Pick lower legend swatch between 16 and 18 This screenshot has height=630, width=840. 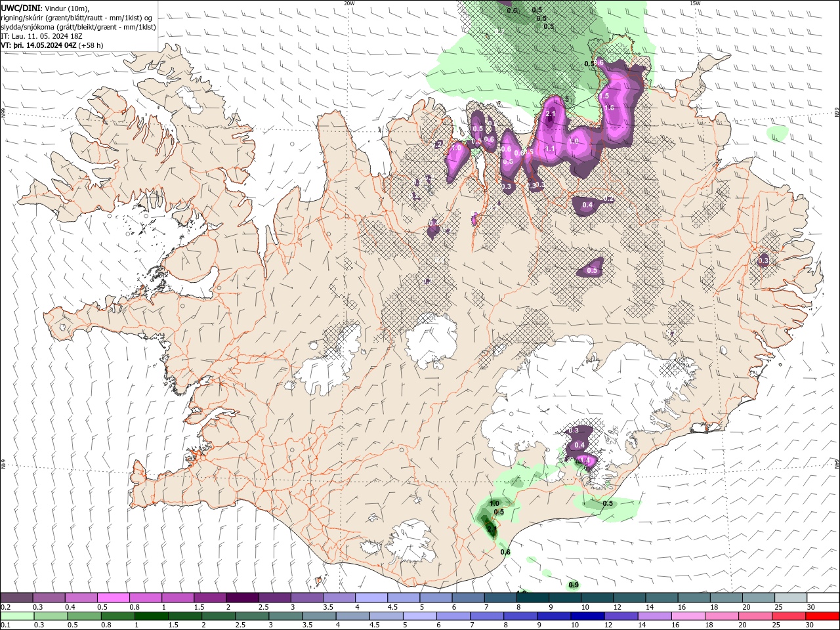tap(690, 616)
